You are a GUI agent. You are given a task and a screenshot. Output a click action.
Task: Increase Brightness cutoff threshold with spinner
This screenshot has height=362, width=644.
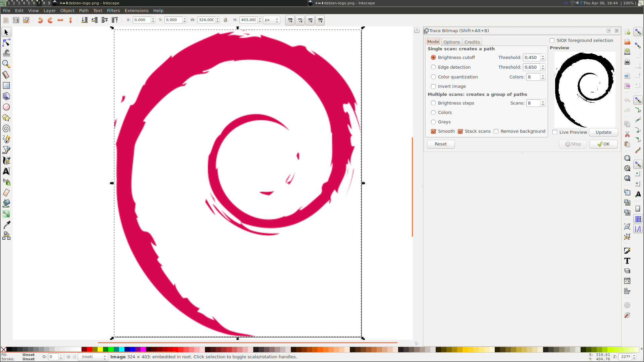pos(543,56)
